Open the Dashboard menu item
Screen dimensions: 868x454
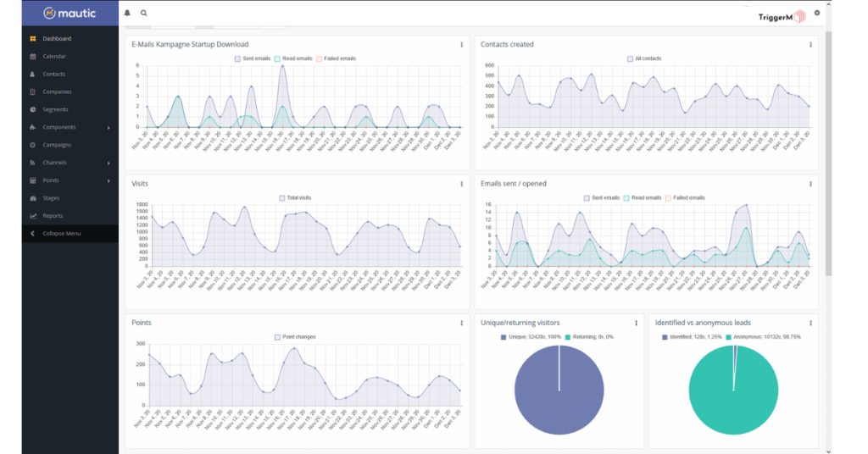click(x=57, y=39)
